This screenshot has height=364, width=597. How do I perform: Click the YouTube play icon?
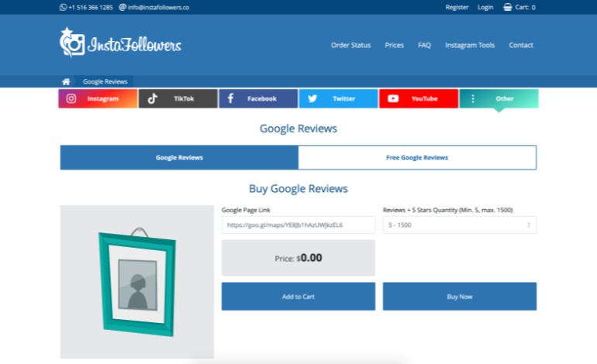(x=393, y=98)
